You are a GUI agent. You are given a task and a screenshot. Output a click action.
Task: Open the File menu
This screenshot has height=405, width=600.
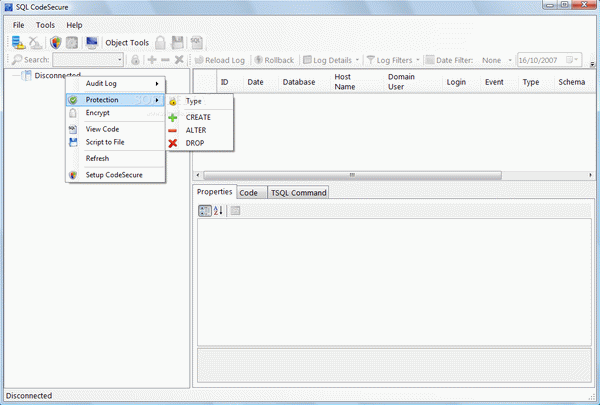click(x=18, y=25)
